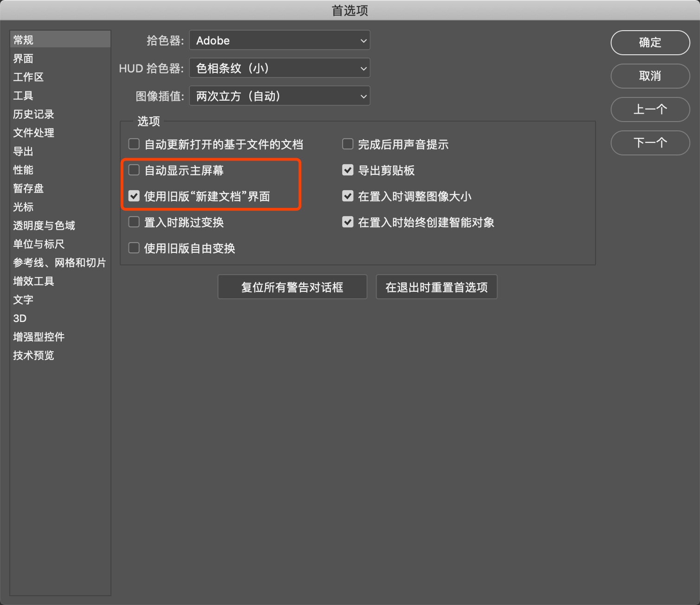Uncheck 使用旧版"新建文档"界面 checkbox

[x=134, y=196]
